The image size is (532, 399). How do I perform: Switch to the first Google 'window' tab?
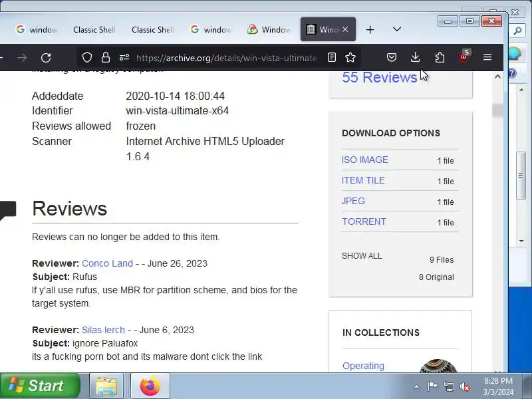pyautogui.click(x=37, y=29)
